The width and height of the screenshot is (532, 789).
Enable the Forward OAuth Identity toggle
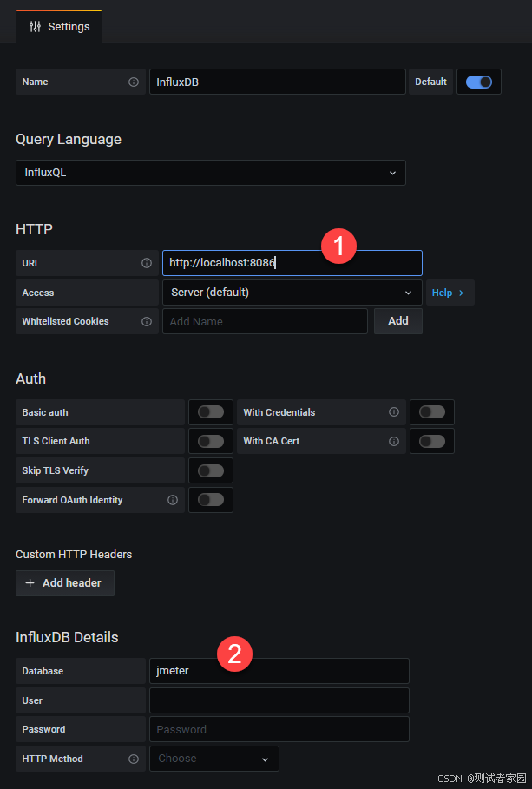211,500
